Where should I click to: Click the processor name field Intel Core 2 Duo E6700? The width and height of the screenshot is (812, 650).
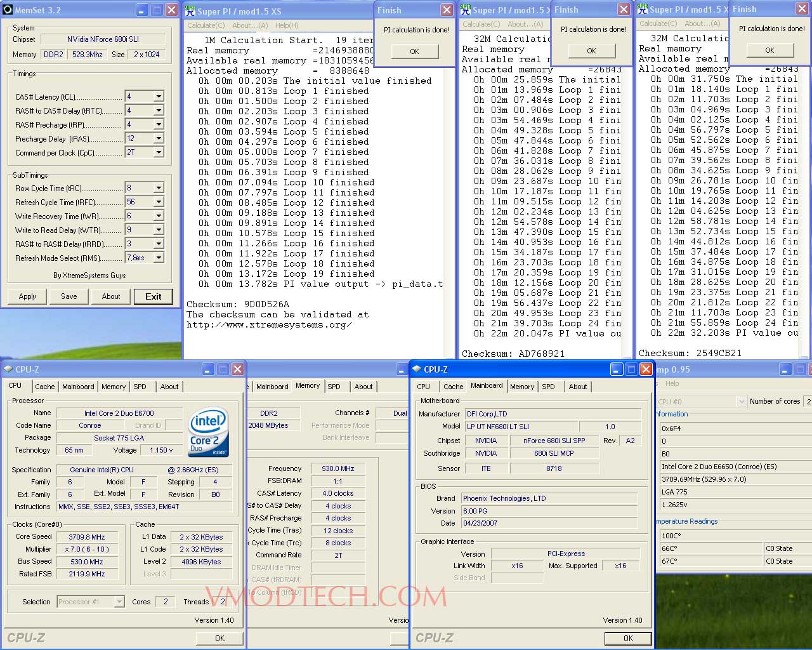(x=119, y=413)
